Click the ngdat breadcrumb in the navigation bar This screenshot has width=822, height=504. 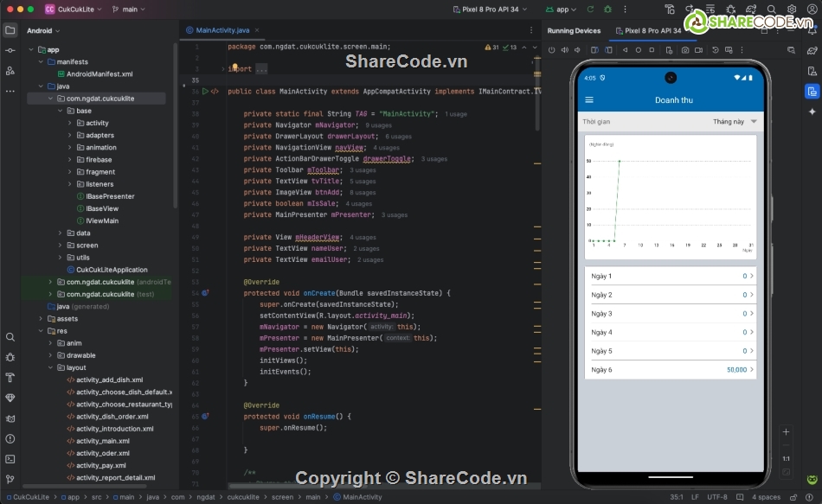pyautogui.click(x=206, y=497)
